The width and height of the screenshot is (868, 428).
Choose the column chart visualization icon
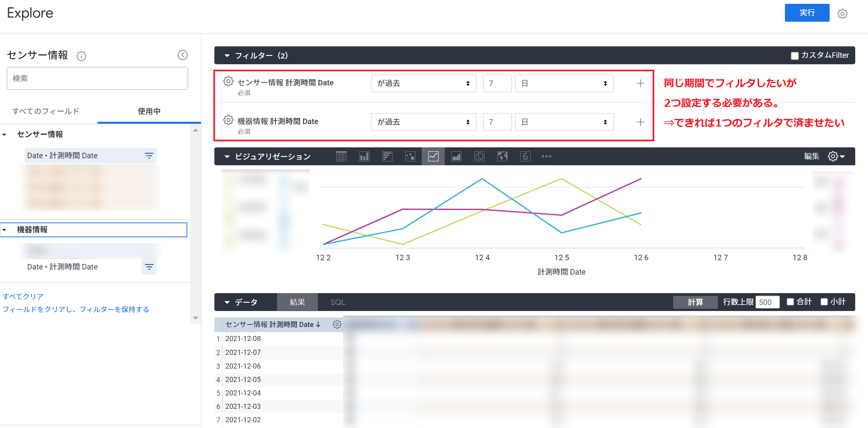coord(364,156)
